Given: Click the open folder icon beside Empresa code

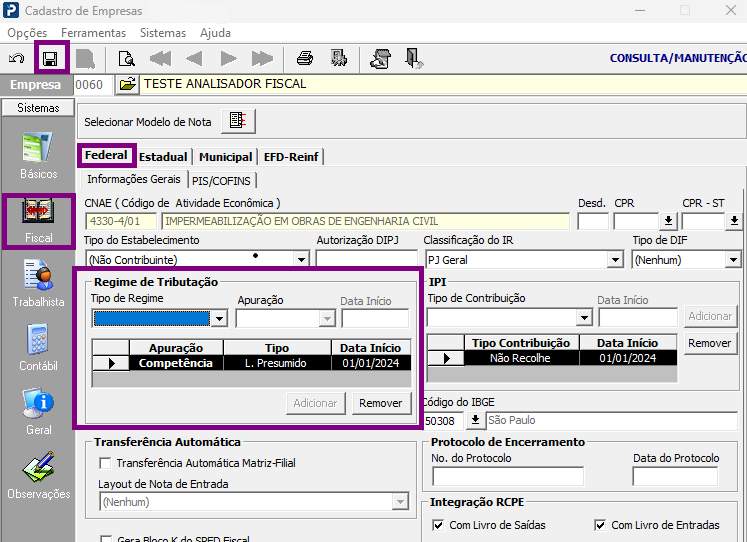Looking at the screenshot, I should click(127, 85).
